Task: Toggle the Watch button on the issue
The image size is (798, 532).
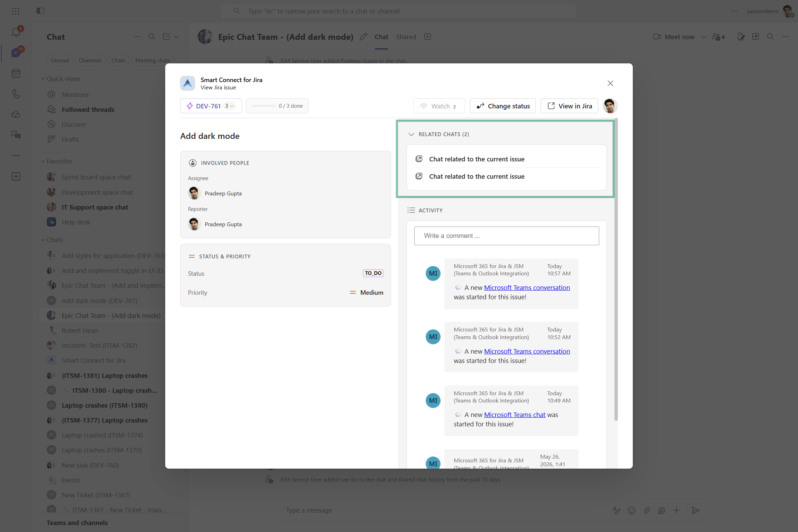Action: point(439,106)
